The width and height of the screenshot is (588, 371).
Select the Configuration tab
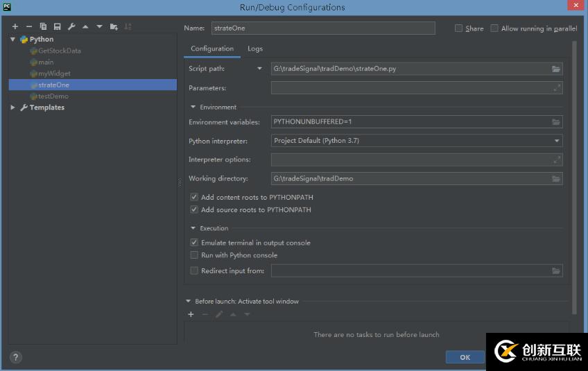click(212, 49)
